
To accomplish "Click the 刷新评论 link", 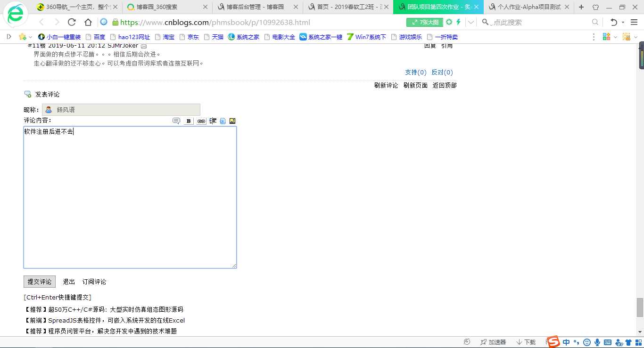I will (386, 85).
